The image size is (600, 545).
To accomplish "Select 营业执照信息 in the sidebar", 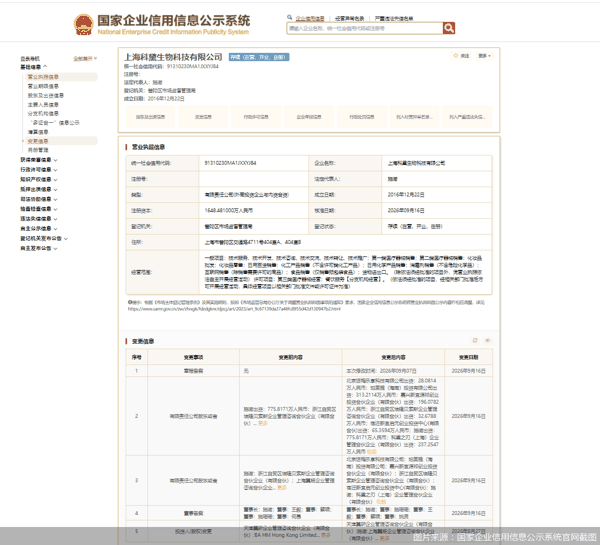I will (x=61, y=77).
